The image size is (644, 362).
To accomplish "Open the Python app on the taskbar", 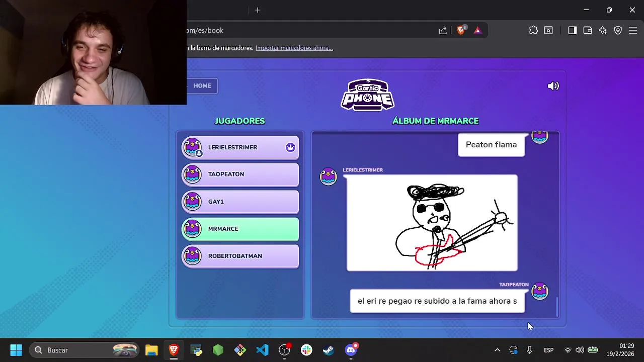I will tap(196, 350).
